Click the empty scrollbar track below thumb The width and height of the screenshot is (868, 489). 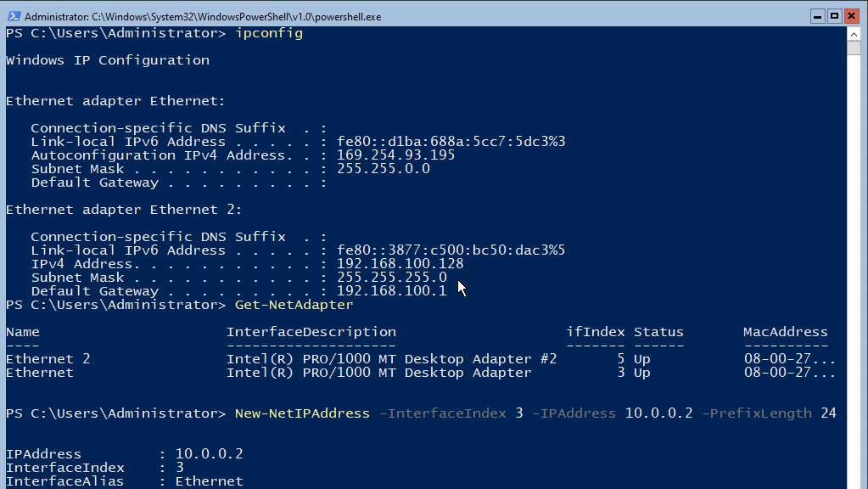point(854,272)
